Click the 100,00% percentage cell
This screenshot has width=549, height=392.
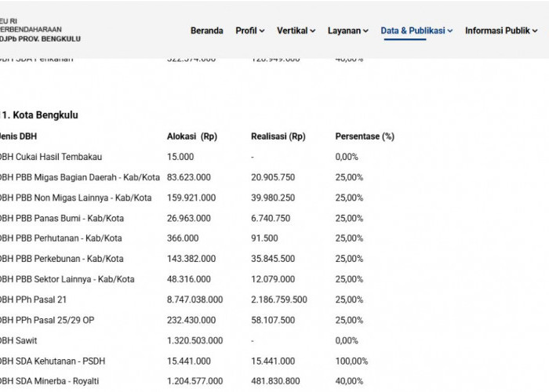coord(351,361)
